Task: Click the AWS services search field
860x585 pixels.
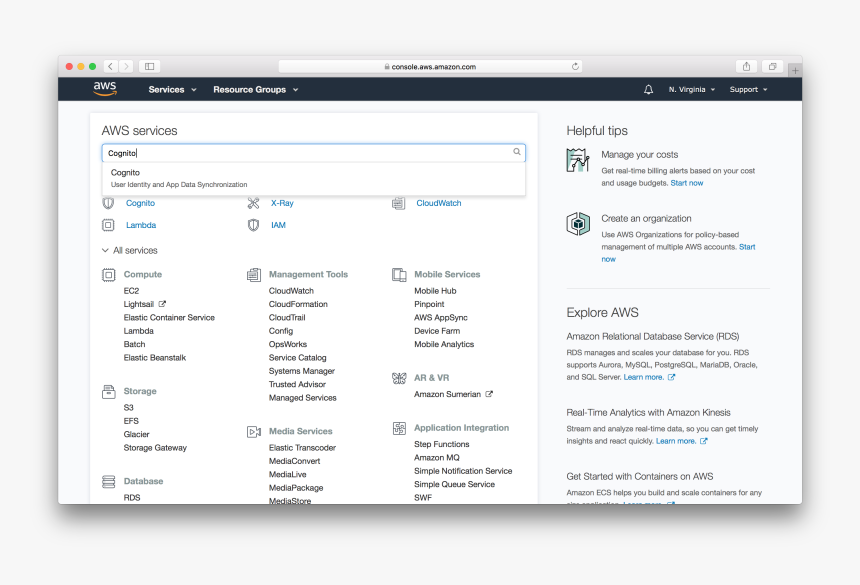Action: click(x=314, y=153)
